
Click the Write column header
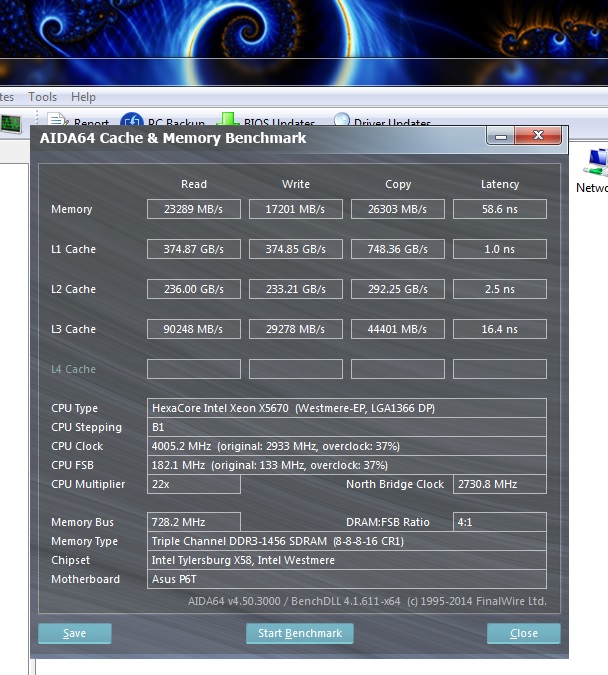[x=296, y=184]
